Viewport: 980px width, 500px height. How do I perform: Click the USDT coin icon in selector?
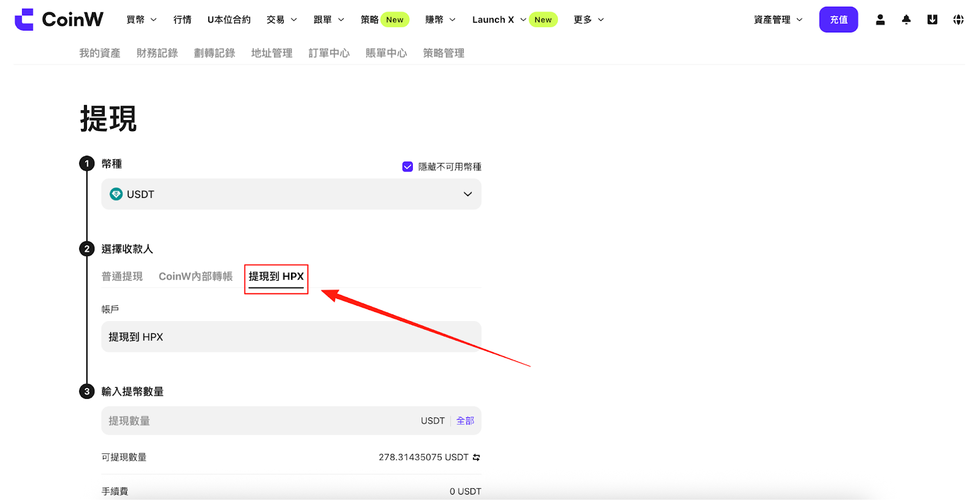click(x=116, y=194)
